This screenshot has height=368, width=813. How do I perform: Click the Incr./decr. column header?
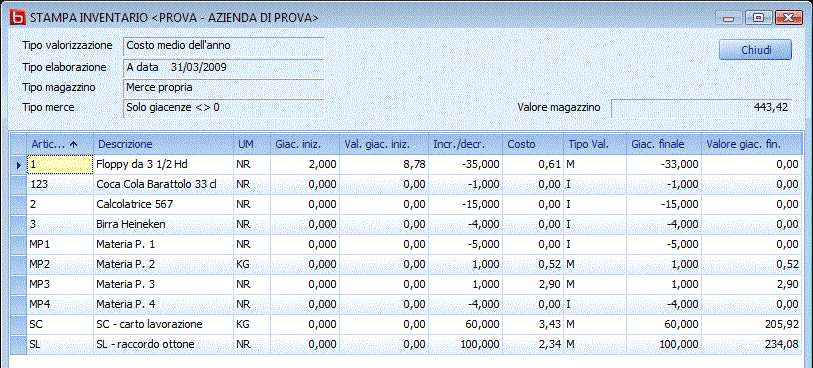(x=466, y=144)
